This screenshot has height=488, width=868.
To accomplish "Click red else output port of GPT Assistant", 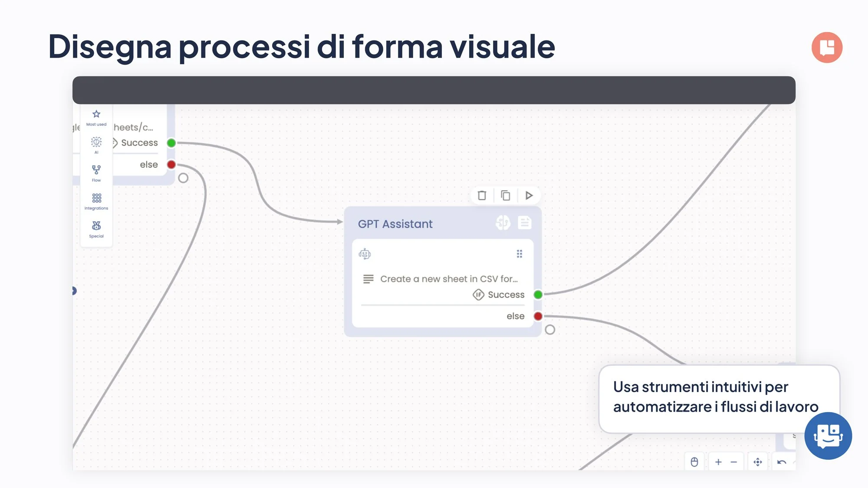I will 538,316.
